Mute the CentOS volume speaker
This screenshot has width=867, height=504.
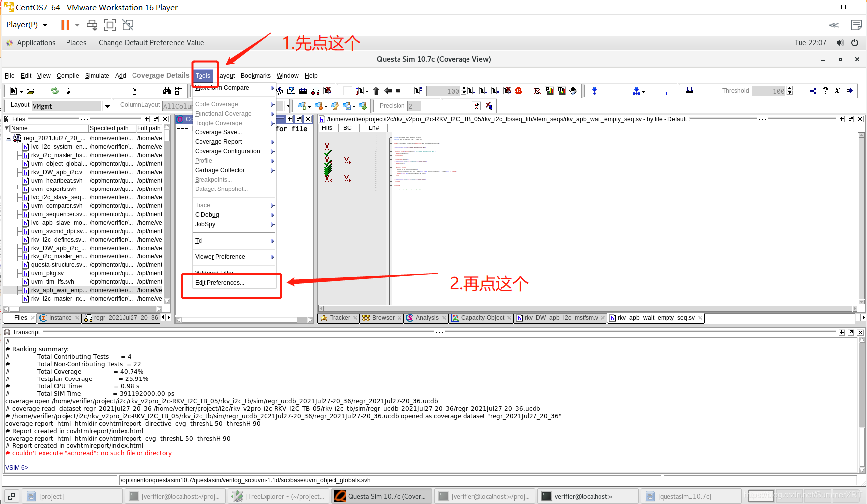[840, 43]
